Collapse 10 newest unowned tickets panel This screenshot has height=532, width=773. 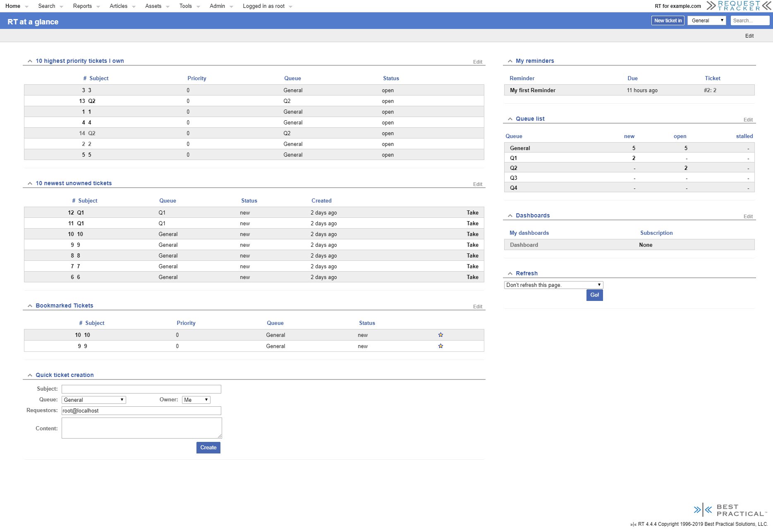[x=30, y=184]
